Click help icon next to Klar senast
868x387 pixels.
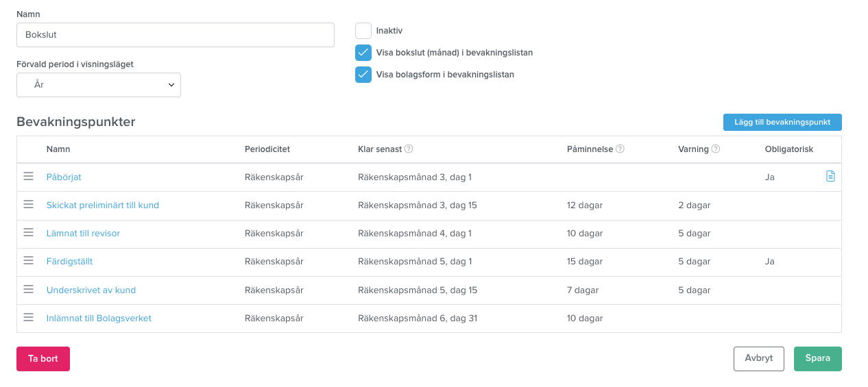409,149
